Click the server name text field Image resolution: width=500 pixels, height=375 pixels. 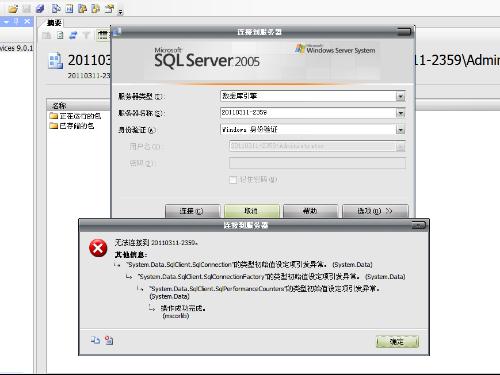[308, 113]
